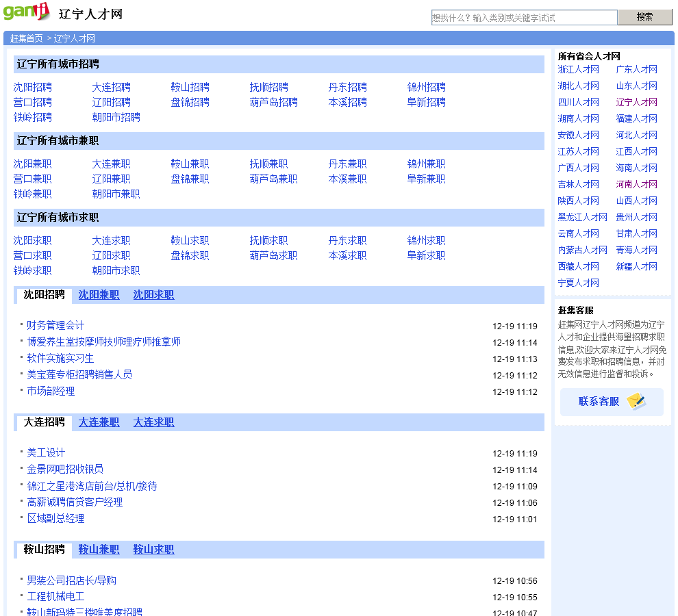Click the search keyword input field
Image resolution: width=678 pixels, height=616 pixels.
[x=524, y=18]
